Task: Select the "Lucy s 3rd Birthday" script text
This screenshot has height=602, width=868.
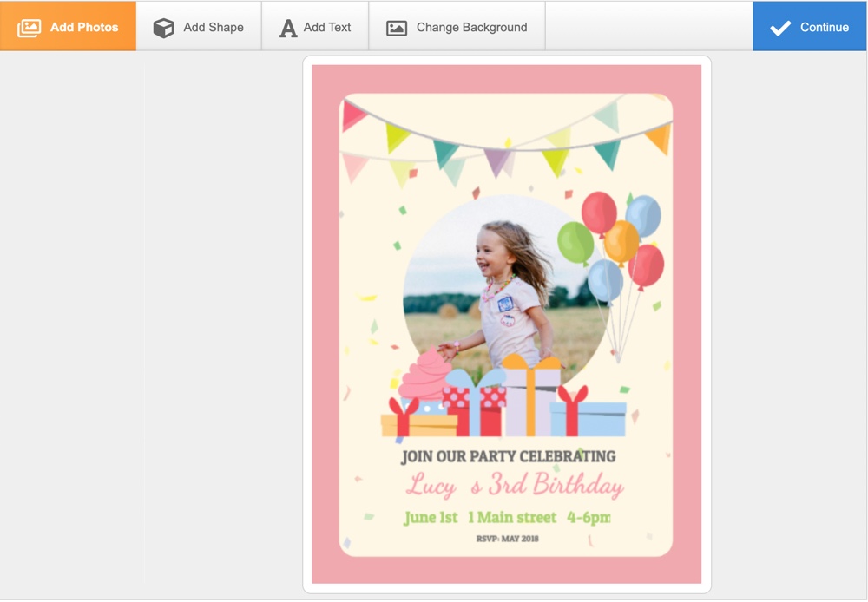Action: (x=514, y=485)
